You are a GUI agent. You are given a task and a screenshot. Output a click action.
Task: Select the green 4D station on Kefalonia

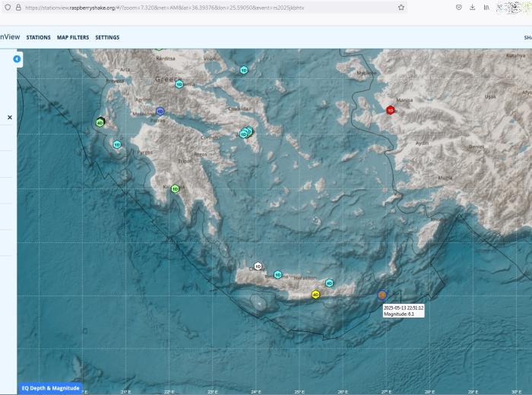click(x=100, y=123)
